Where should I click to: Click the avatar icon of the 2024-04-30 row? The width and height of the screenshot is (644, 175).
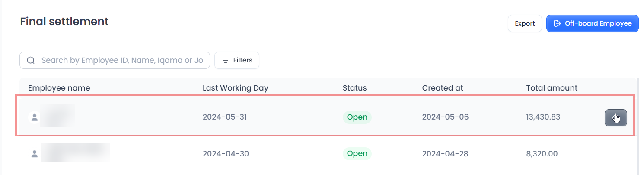(34, 153)
